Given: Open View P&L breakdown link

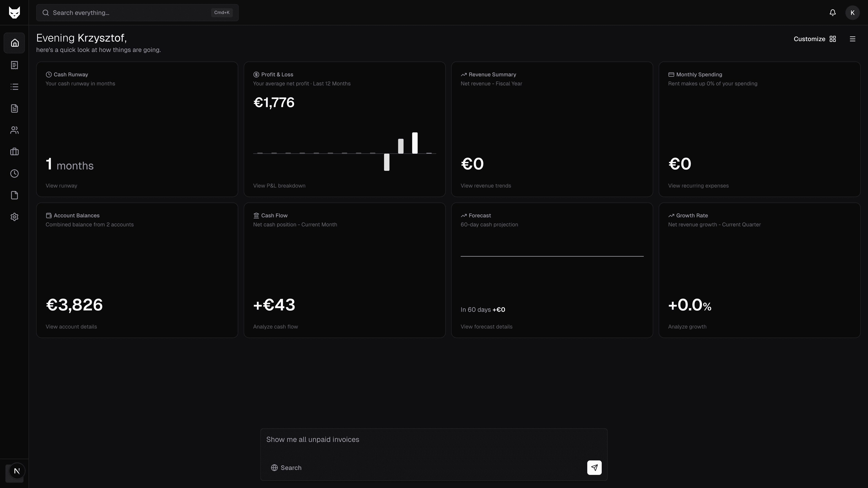Looking at the screenshot, I should (279, 185).
